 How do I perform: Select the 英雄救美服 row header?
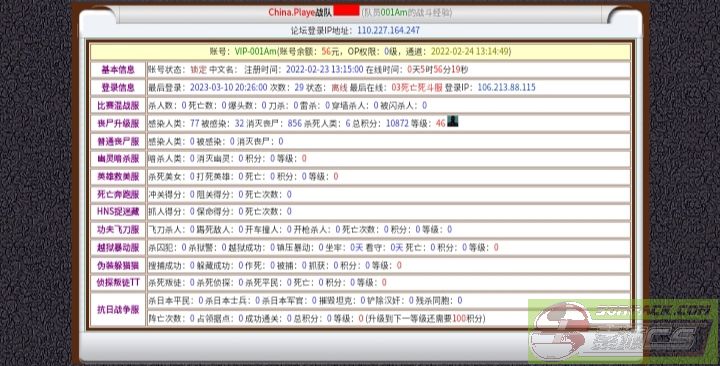(x=118, y=176)
